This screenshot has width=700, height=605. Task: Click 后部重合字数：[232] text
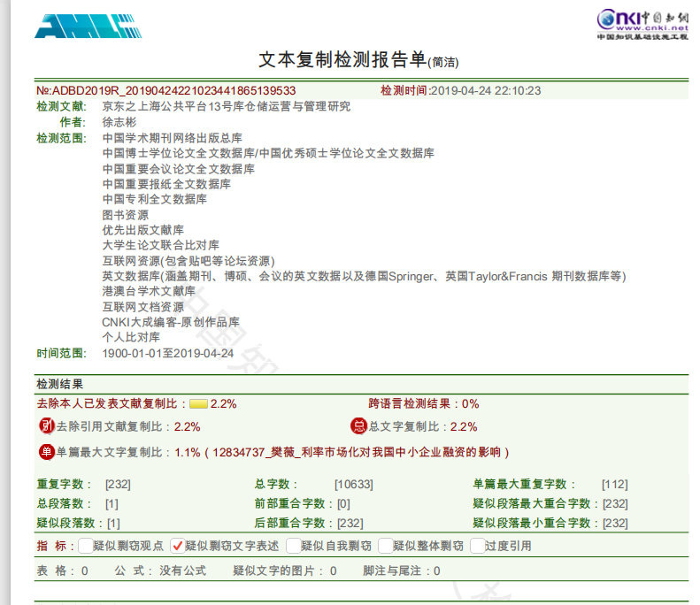point(309,523)
